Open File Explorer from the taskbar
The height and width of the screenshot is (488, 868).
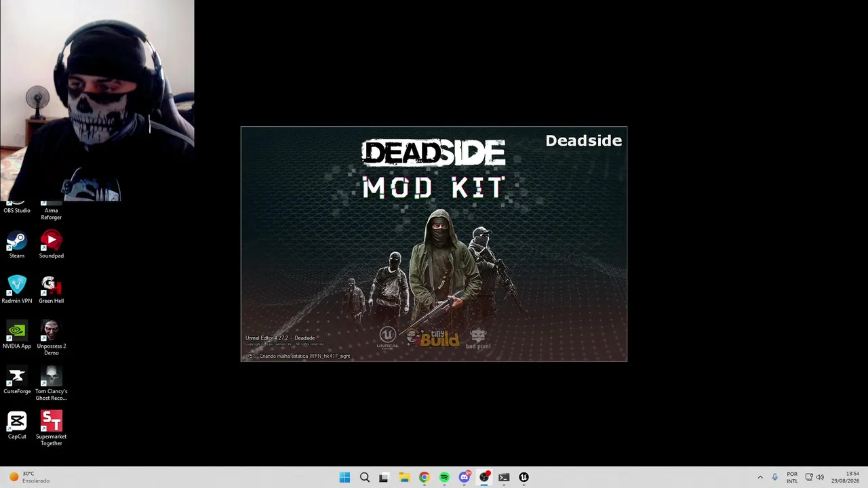pos(404,477)
